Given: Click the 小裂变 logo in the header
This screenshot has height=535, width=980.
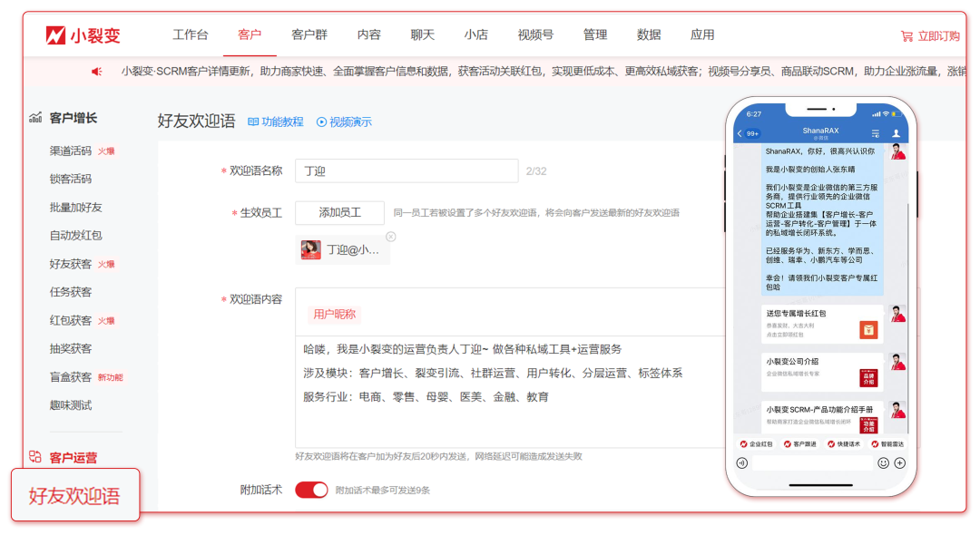Looking at the screenshot, I should click(83, 35).
